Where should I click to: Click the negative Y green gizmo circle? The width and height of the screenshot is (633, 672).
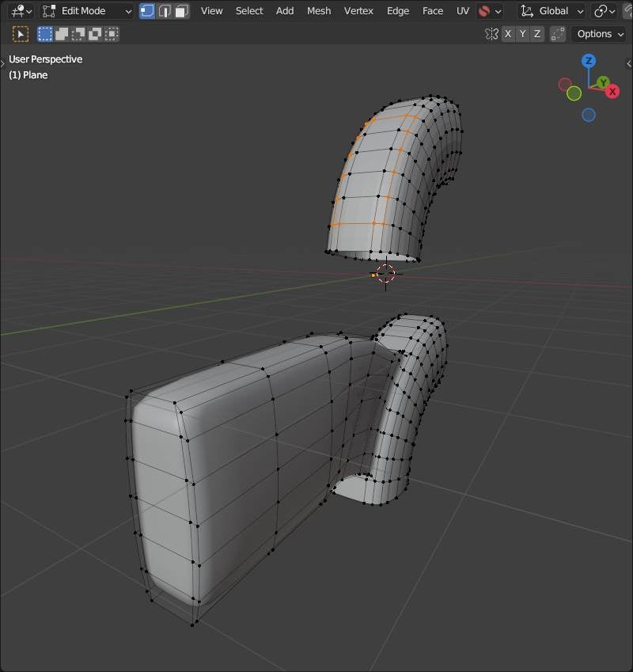(x=574, y=93)
